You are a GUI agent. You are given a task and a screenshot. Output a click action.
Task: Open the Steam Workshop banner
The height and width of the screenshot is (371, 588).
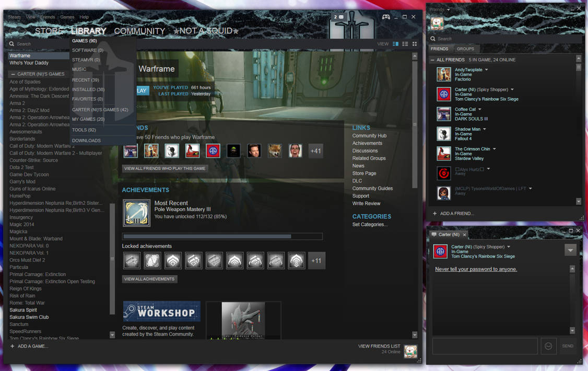click(x=161, y=311)
